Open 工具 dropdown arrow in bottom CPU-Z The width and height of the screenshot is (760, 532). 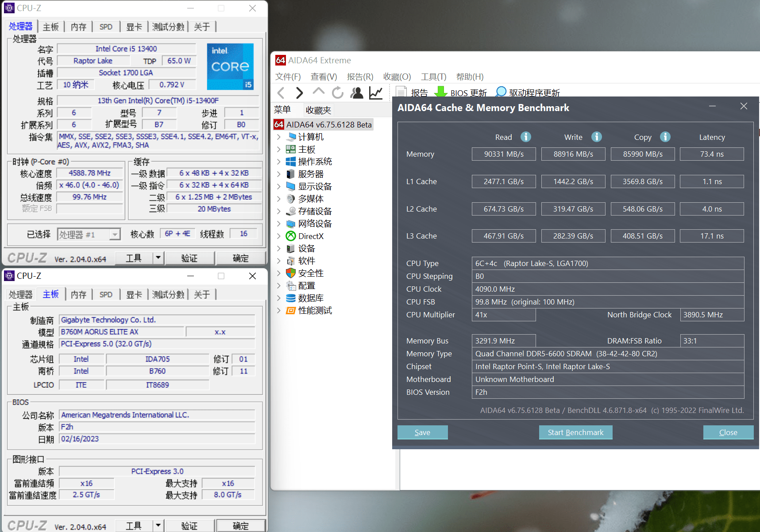point(158,525)
